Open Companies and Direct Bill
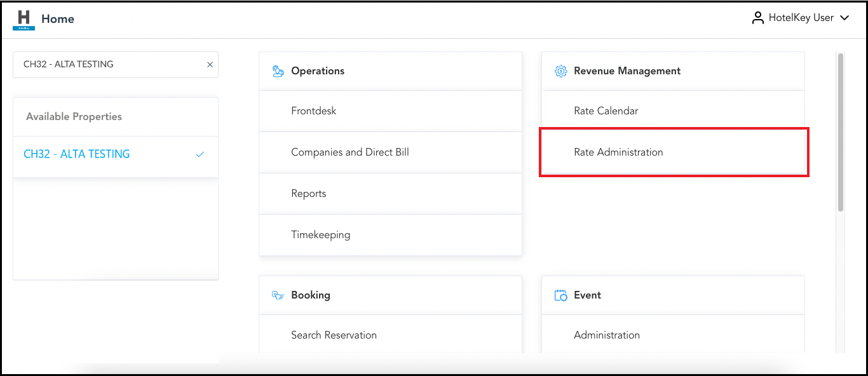The image size is (868, 376). tap(350, 152)
